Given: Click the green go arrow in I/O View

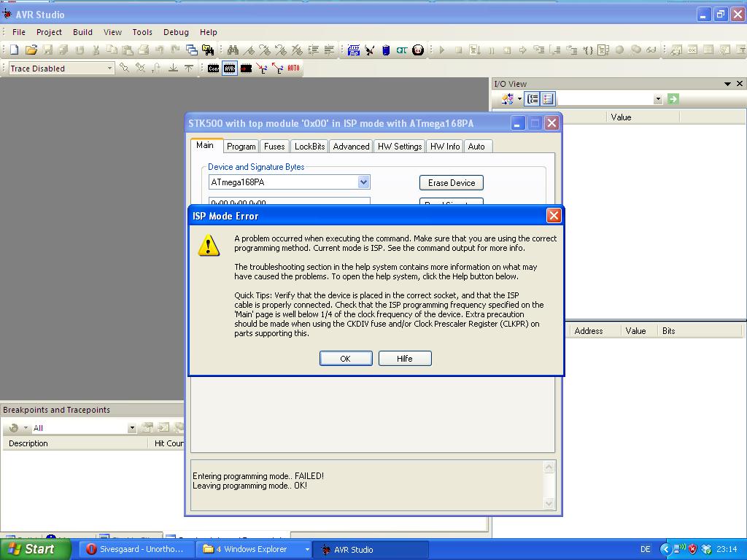Looking at the screenshot, I should (x=673, y=99).
